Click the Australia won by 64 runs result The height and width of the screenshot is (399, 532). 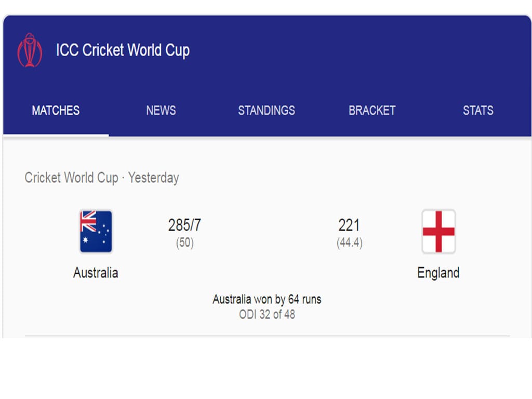tap(267, 299)
